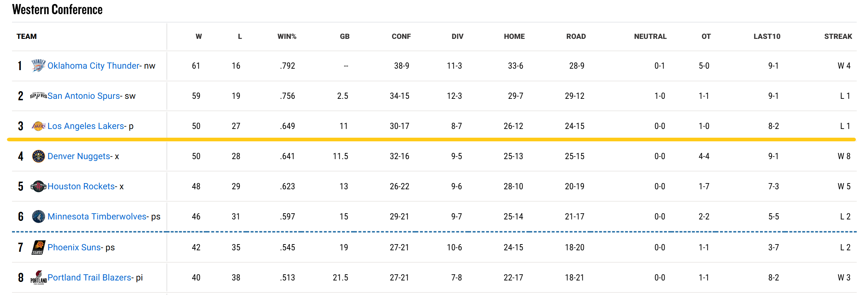
Task: Open the Portland Trail Blazers link
Action: (89, 278)
